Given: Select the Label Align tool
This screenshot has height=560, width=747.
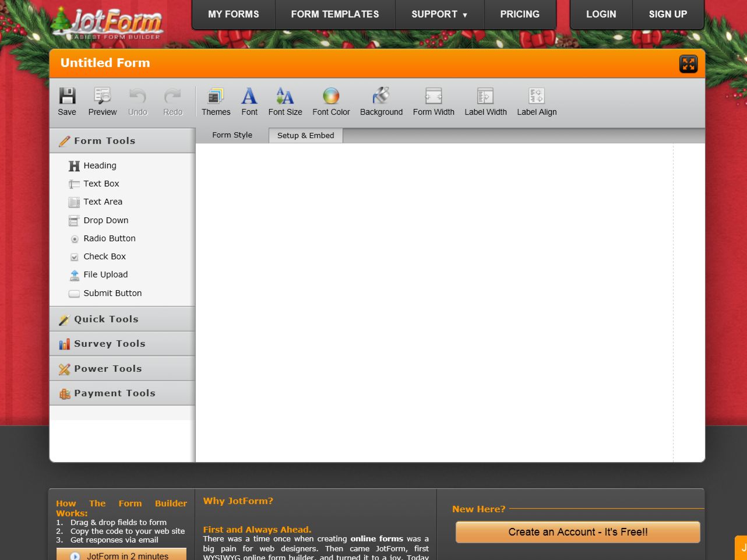Looking at the screenshot, I should [x=536, y=101].
